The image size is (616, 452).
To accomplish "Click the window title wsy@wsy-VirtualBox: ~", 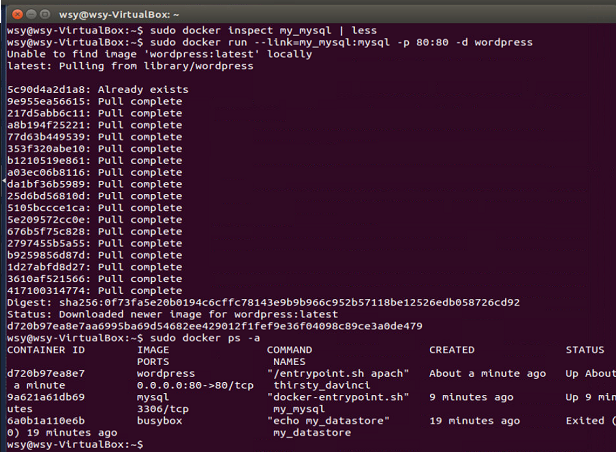I will [x=119, y=15].
